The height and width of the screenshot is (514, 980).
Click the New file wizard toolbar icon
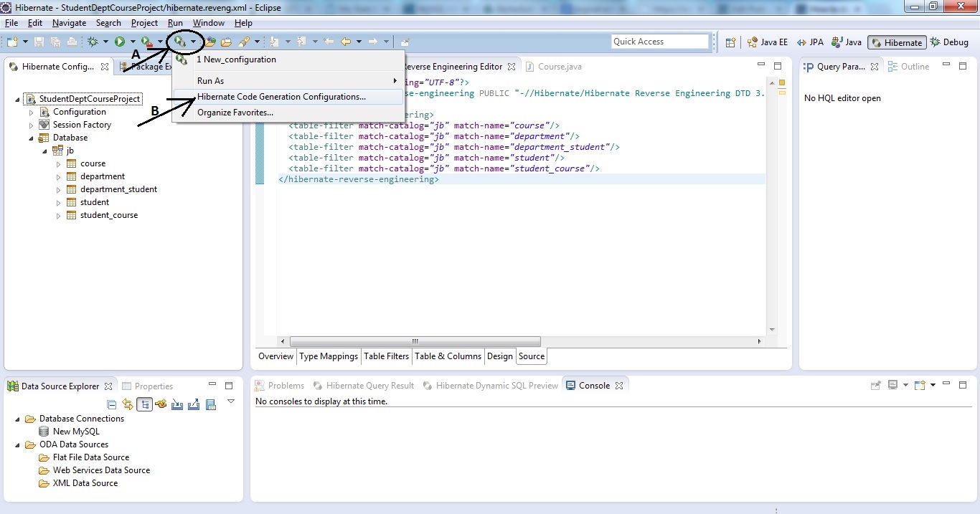click(12, 42)
